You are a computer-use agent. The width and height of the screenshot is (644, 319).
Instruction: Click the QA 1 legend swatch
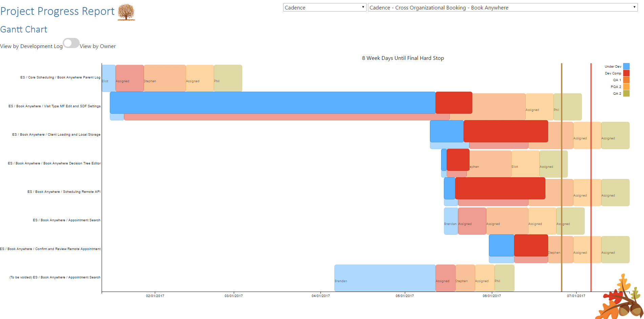click(626, 80)
